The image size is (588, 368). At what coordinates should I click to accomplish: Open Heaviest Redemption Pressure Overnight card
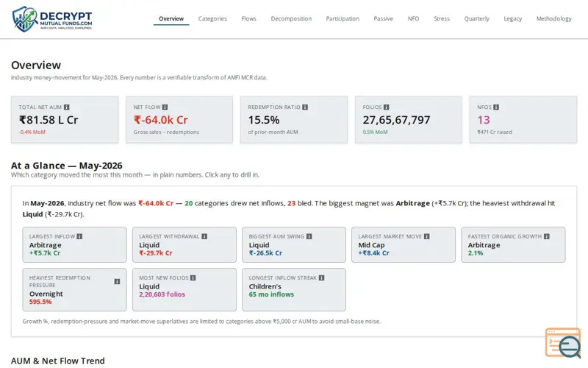pyautogui.click(x=75, y=289)
